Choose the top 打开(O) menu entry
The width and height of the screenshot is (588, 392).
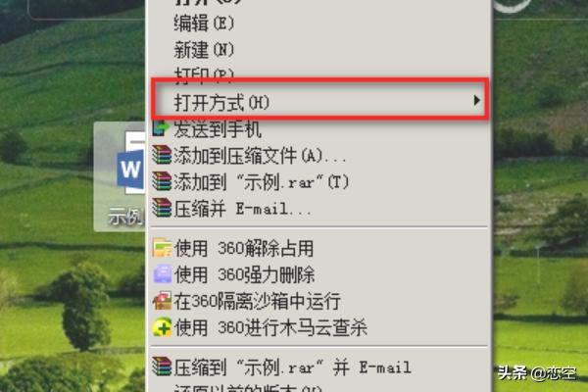[208, 2]
